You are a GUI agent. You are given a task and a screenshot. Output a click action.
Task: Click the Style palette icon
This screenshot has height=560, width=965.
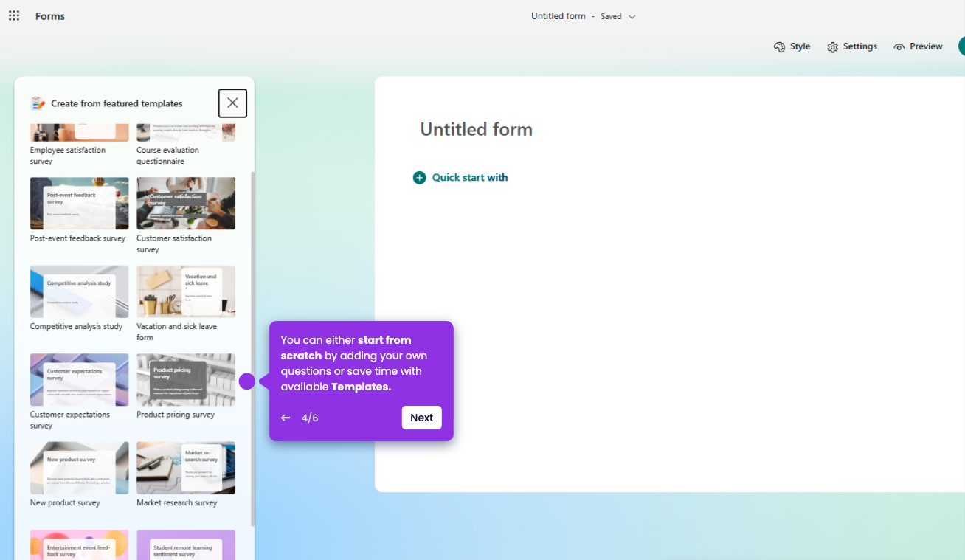[779, 47]
